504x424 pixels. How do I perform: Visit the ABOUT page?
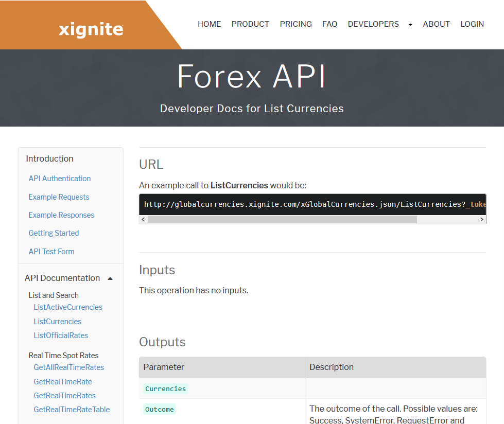436,24
